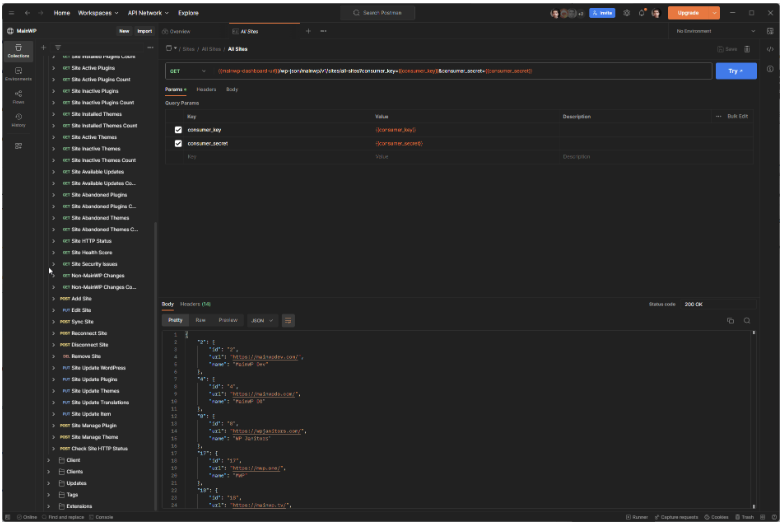Select the Preview response view
Screen dimensions: 784x524
pyautogui.click(x=228, y=320)
